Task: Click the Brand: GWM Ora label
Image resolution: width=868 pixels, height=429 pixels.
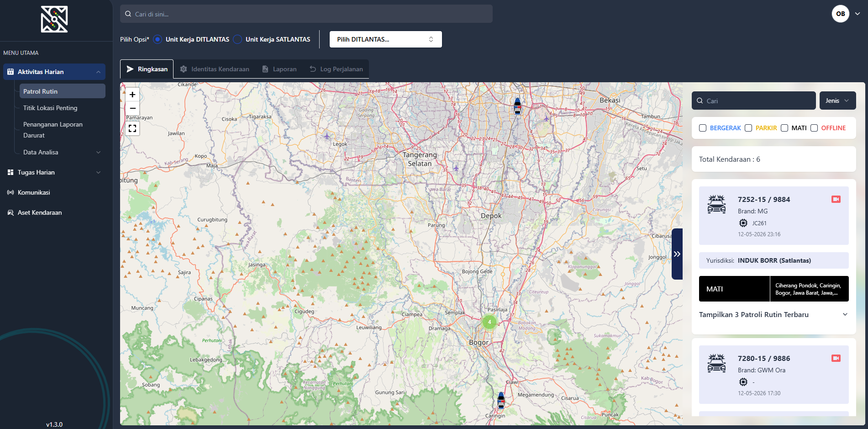Action: point(762,370)
